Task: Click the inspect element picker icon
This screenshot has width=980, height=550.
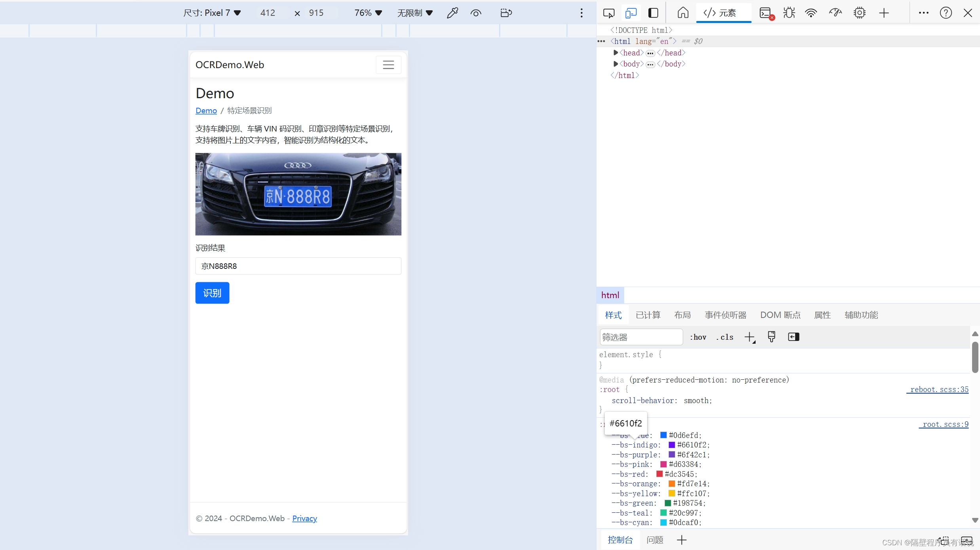Action: 609,13
